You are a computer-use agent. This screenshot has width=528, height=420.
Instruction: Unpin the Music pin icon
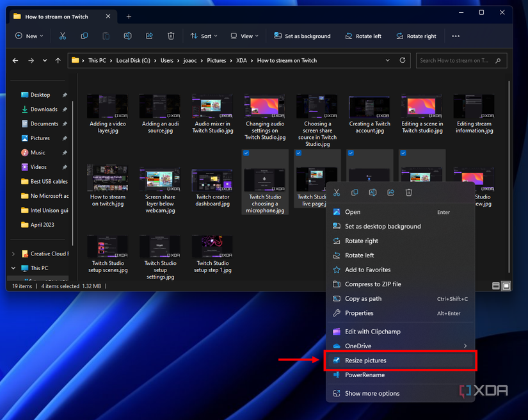(x=65, y=153)
